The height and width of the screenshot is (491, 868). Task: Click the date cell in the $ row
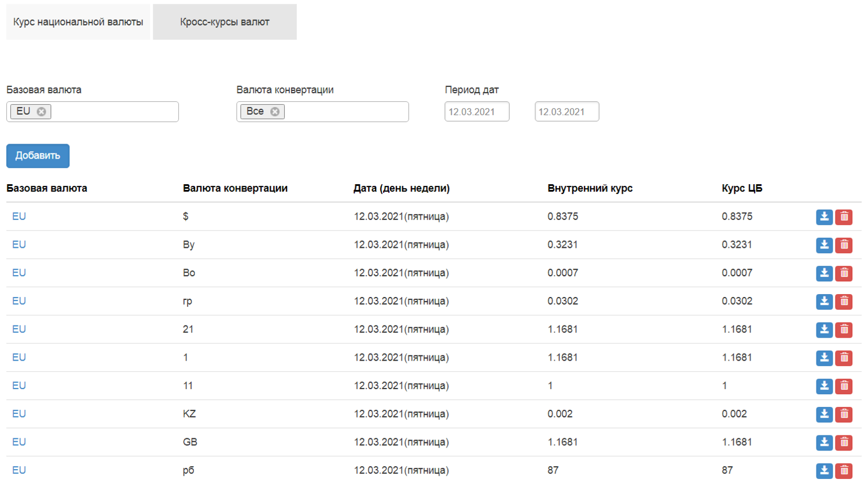tap(402, 217)
